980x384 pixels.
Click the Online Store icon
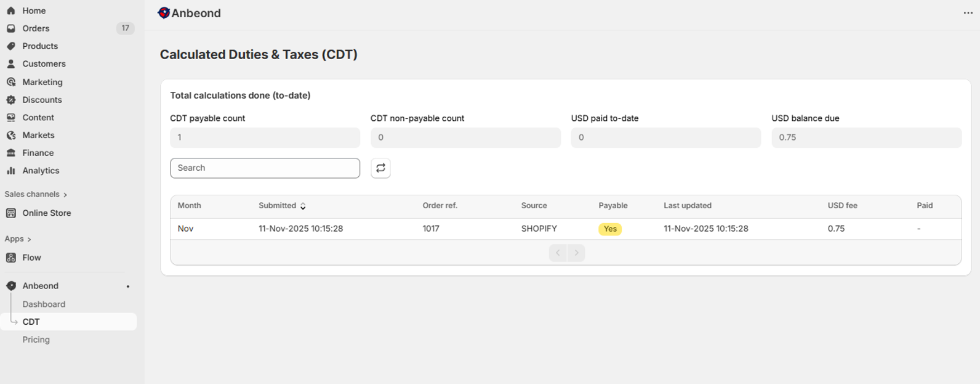11,213
